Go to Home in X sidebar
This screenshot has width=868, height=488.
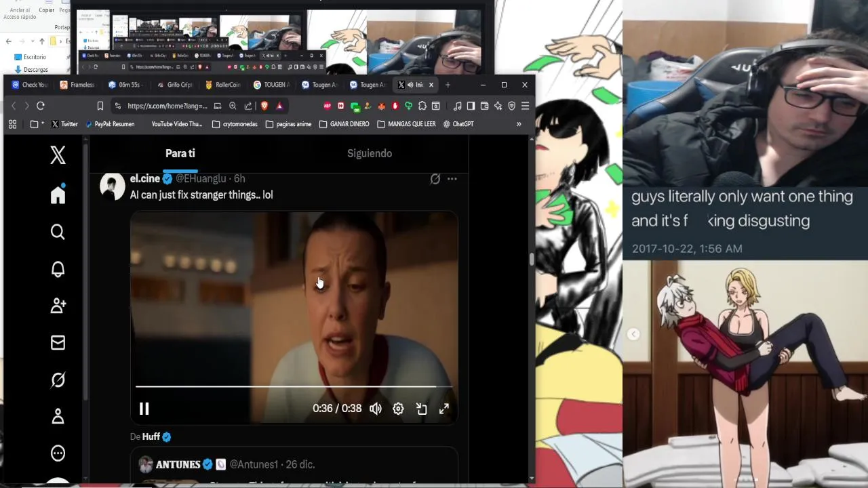coord(58,194)
